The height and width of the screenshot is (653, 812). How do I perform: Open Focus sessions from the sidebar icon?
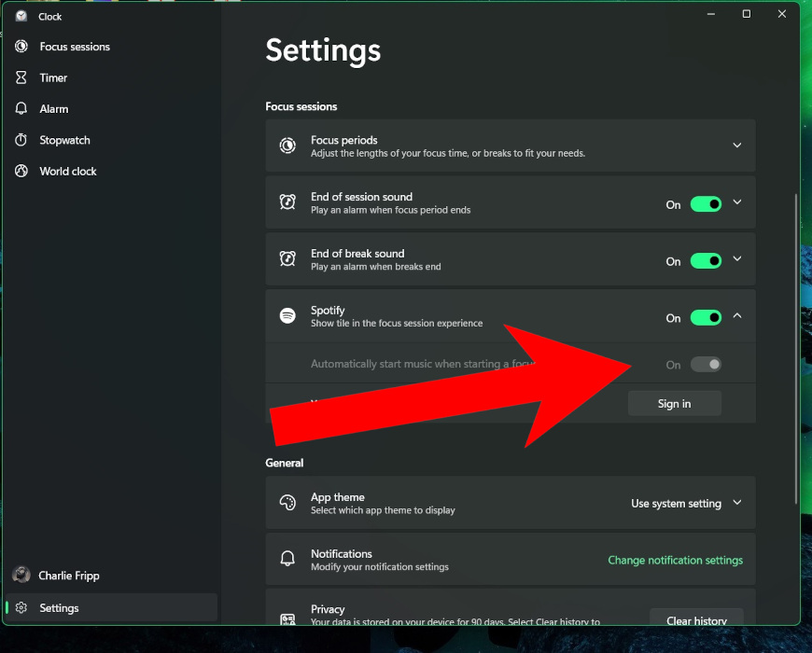tap(21, 46)
